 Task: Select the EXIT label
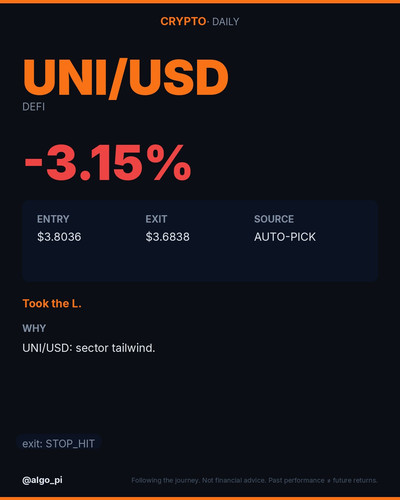pyautogui.click(x=156, y=219)
